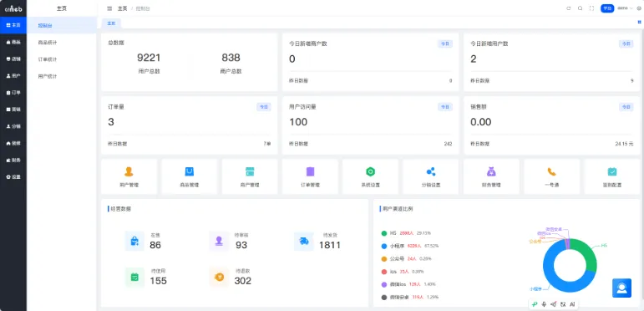
Task: Click the microphone icon in the floating toolbar
Action: click(x=544, y=304)
